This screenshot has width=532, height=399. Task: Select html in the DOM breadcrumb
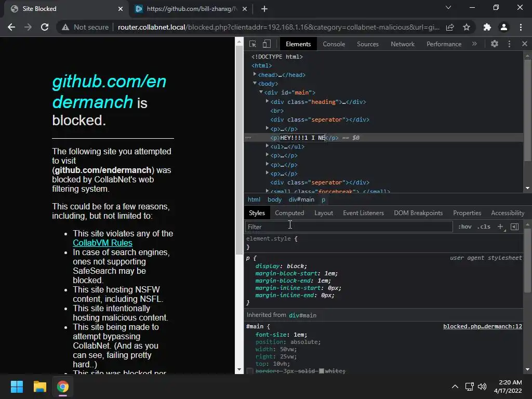254,199
